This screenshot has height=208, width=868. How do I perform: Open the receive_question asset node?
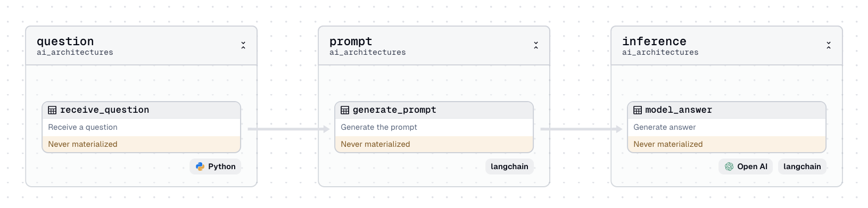(x=142, y=127)
